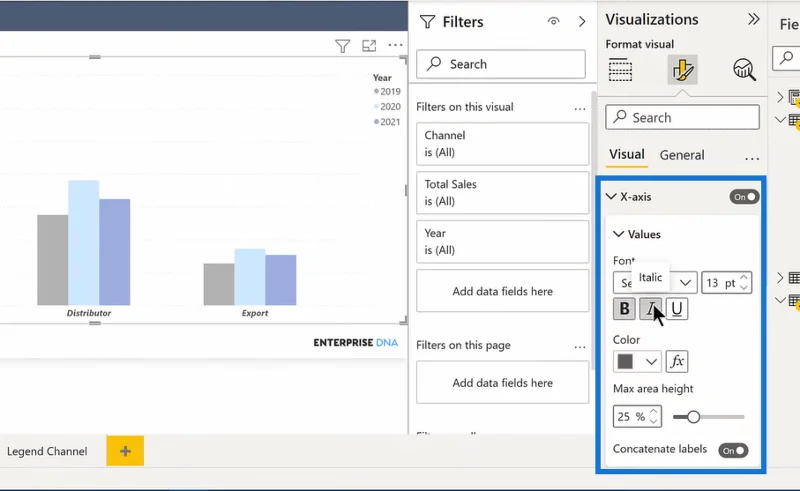Image resolution: width=800 pixels, height=491 pixels.
Task: Switch to the General tab
Action: (x=682, y=155)
